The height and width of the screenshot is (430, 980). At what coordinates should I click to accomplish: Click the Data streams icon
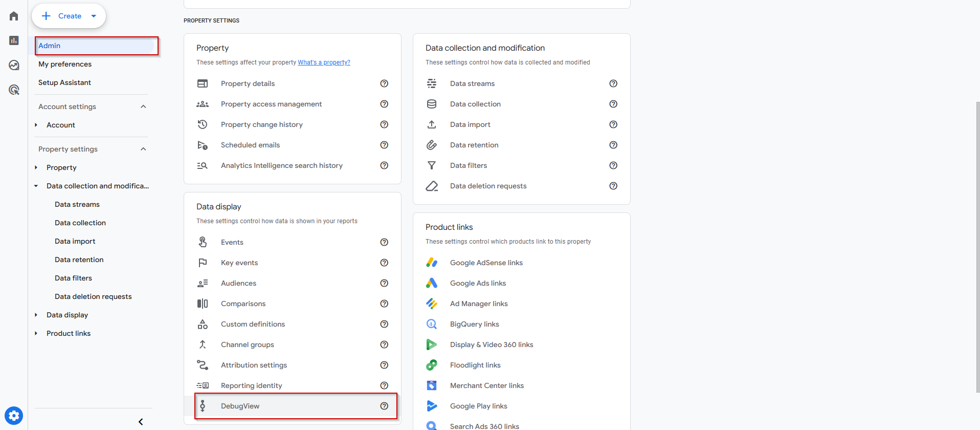(432, 83)
